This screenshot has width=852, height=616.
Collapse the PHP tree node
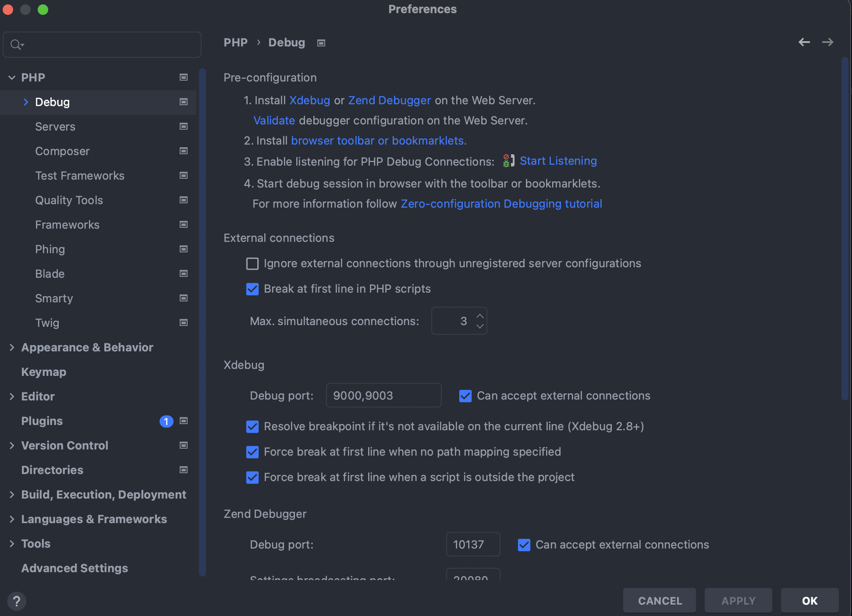tap(12, 78)
